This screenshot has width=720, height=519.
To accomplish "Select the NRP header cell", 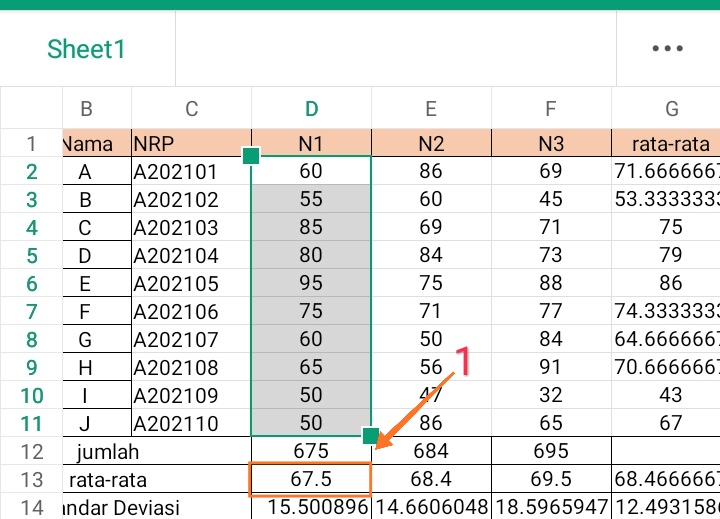I will 191,143.
